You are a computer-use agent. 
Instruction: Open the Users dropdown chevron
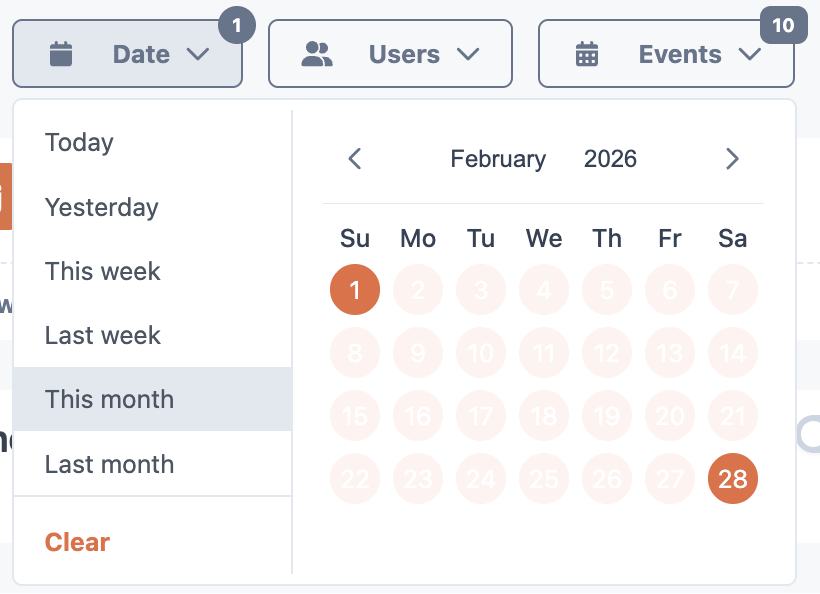pos(468,54)
